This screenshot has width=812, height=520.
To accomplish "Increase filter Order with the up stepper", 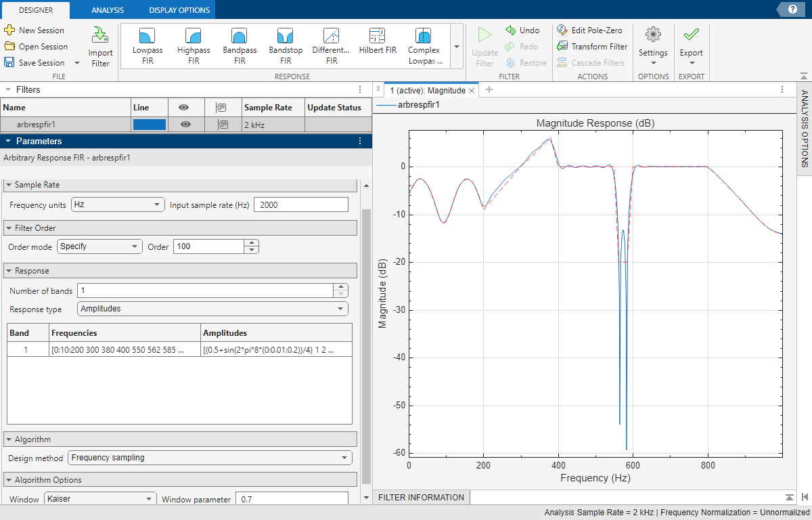I will pos(251,243).
